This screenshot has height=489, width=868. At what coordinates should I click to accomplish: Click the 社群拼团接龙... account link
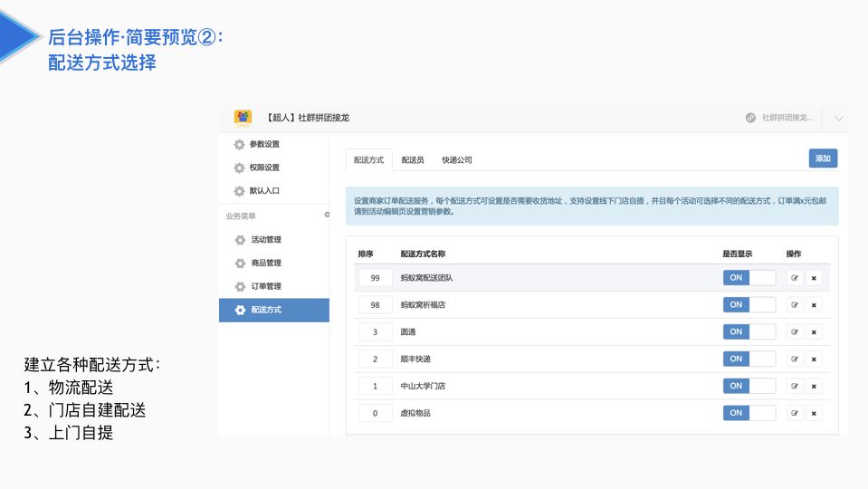[787, 118]
